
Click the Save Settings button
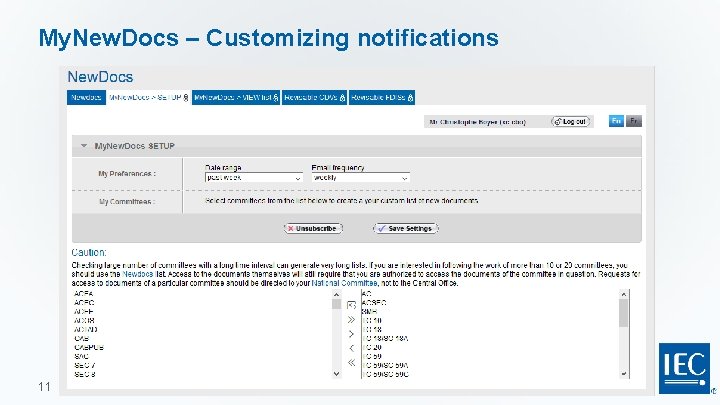pos(405,229)
